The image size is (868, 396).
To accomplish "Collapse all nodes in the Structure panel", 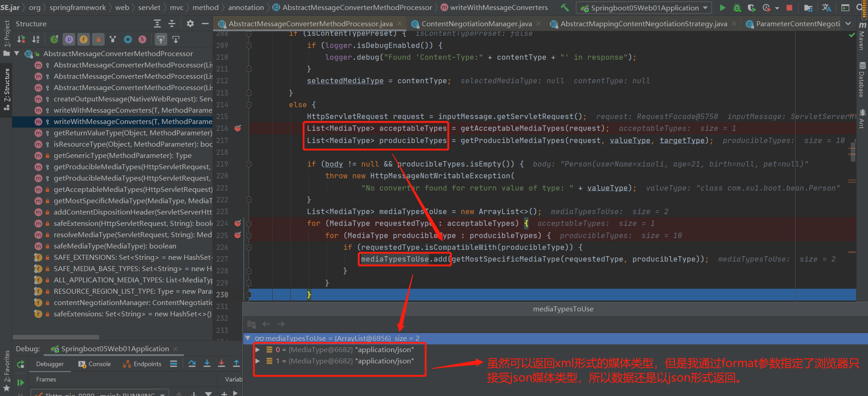I will [x=172, y=24].
